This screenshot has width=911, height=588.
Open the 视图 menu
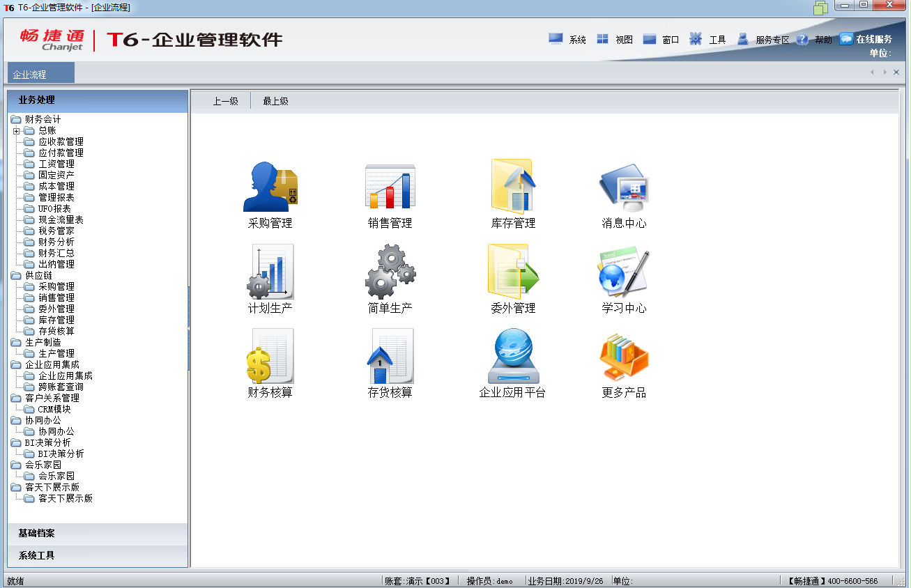coord(624,40)
